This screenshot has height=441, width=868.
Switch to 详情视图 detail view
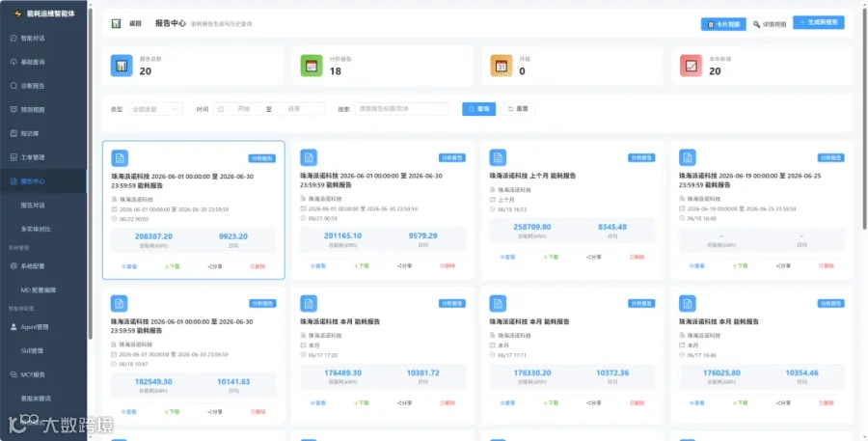click(x=770, y=24)
